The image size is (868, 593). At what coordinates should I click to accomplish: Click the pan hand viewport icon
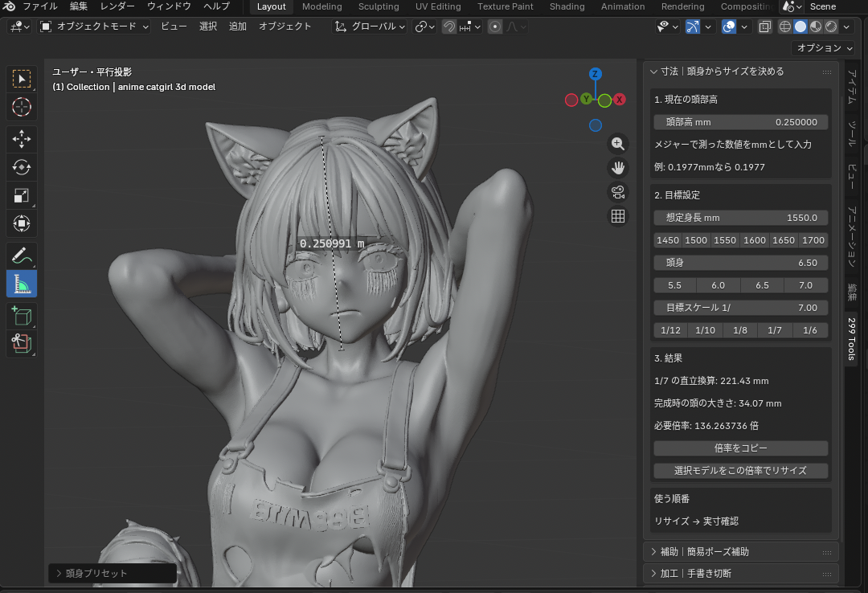[x=618, y=168]
